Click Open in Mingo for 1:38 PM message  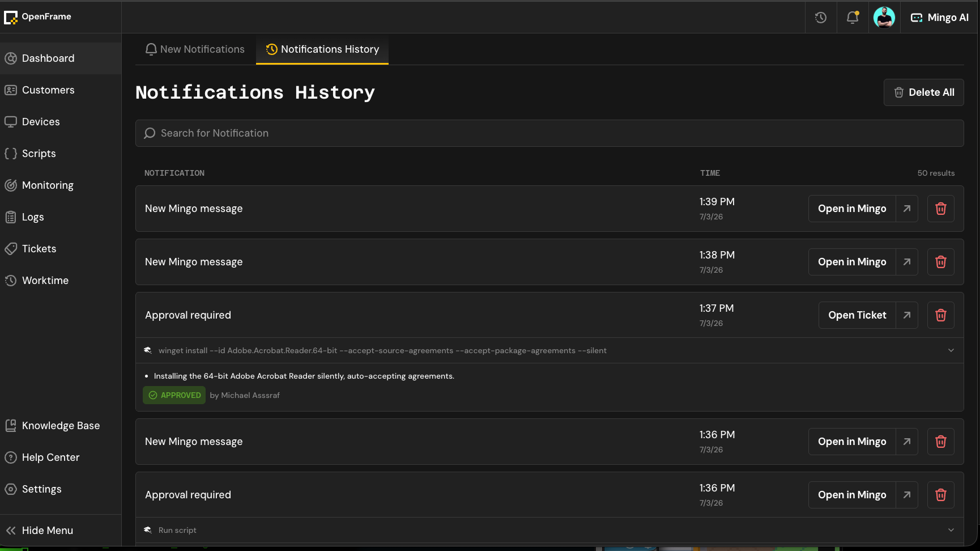852,262
